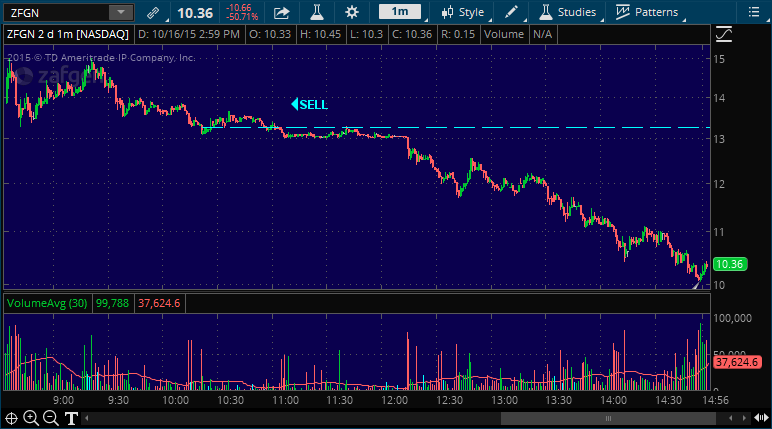The width and height of the screenshot is (772, 429).
Task: Click the 10.36 last price in toolbar
Action: [195, 13]
